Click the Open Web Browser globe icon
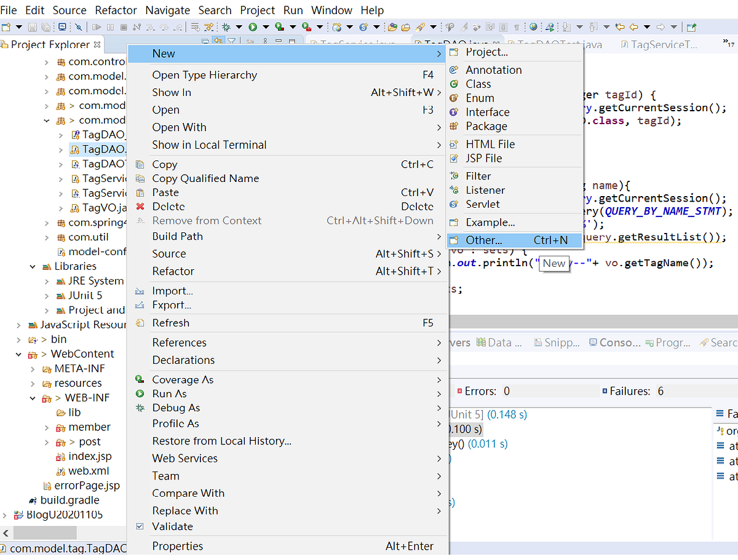The width and height of the screenshot is (738, 560). (533, 28)
